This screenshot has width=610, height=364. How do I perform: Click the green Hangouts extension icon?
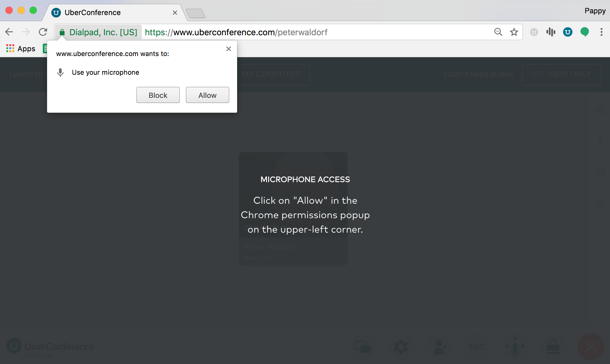584,32
